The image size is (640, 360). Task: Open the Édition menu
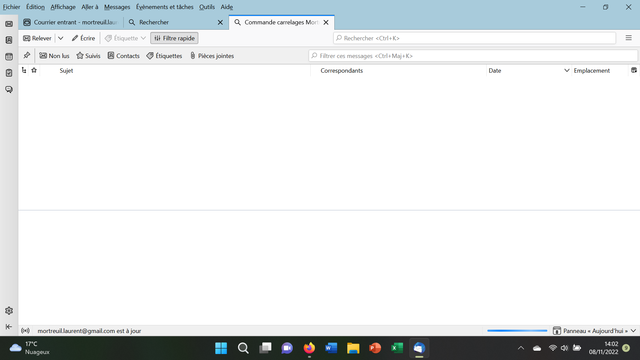click(x=36, y=7)
